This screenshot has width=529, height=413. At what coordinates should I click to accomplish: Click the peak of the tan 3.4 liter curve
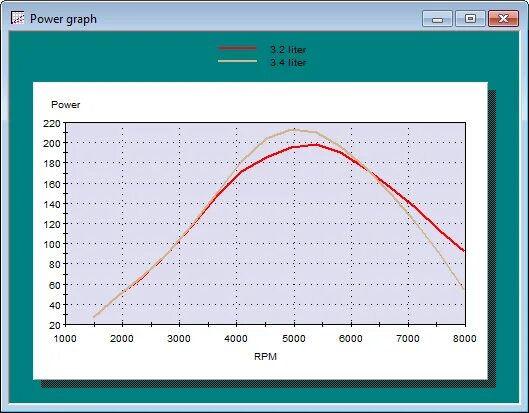pos(293,129)
